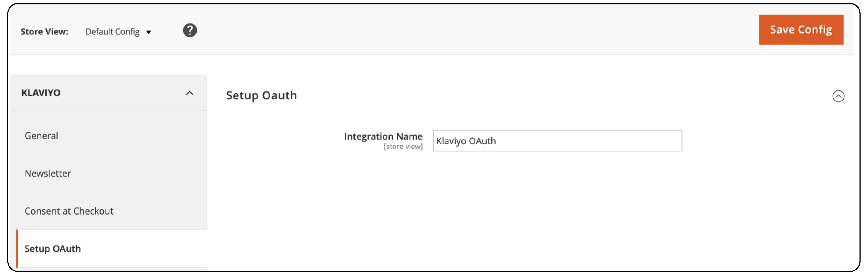Image resolution: width=868 pixels, height=276 pixels.
Task: Click the store view scope label
Action: click(x=403, y=146)
